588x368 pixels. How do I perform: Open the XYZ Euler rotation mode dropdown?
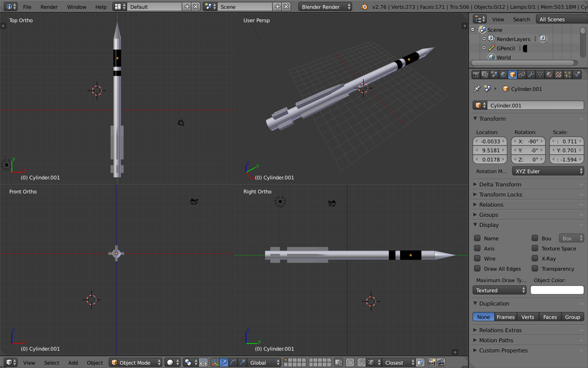[548, 171]
